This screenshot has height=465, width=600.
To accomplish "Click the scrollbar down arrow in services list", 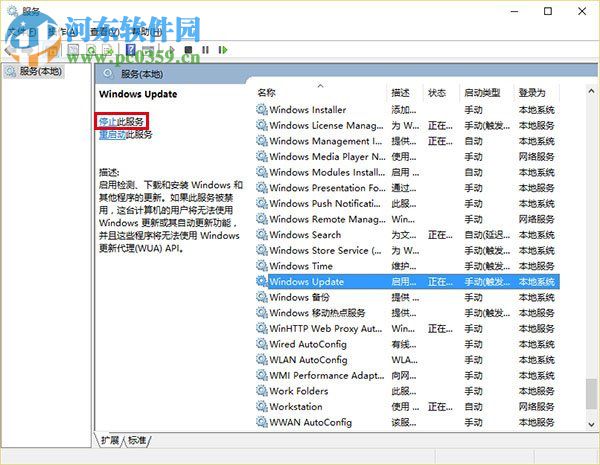I will point(591,424).
